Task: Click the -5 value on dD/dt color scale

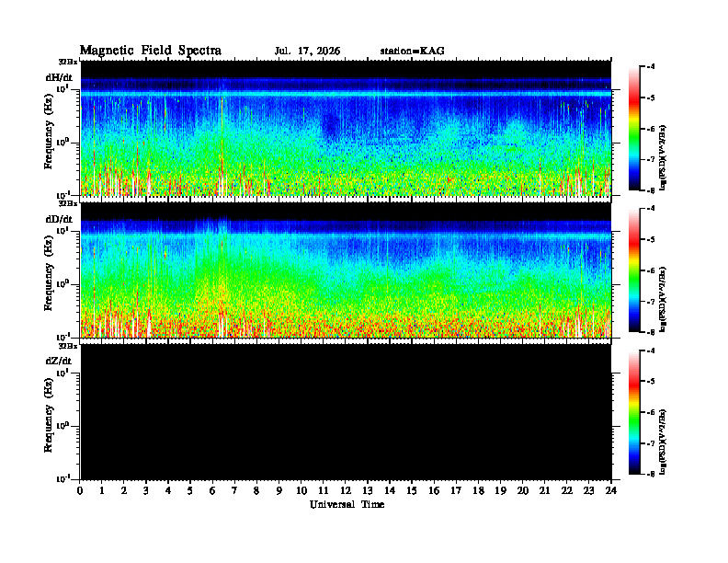Action: [x=651, y=240]
